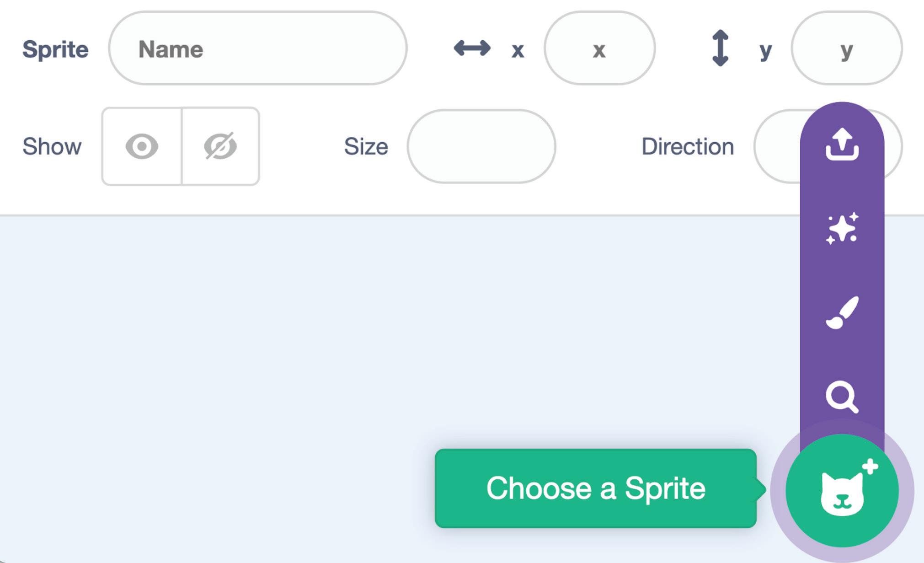This screenshot has height=563, width=924.
Task: Open Paint with the paintbrush icon
Action: 842,312
